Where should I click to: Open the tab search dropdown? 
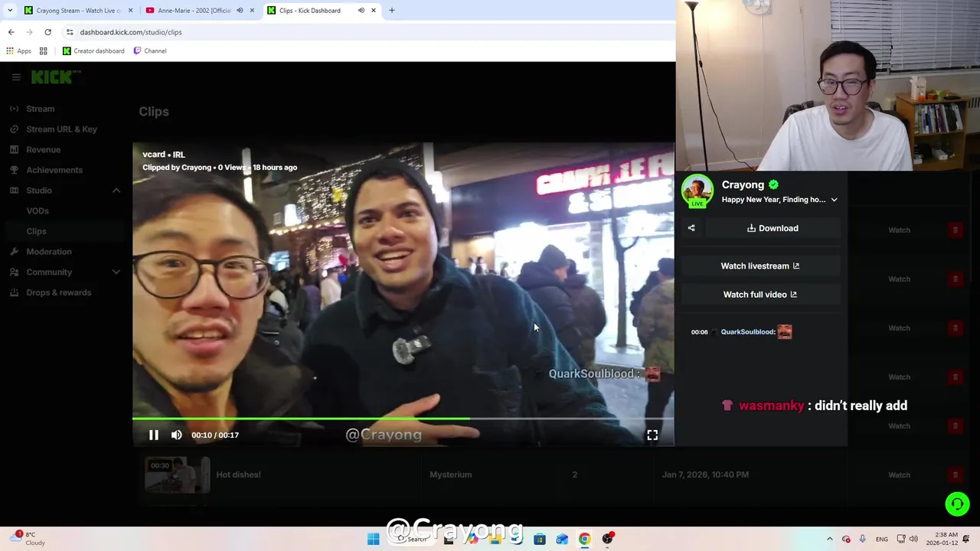coord(10,11)
